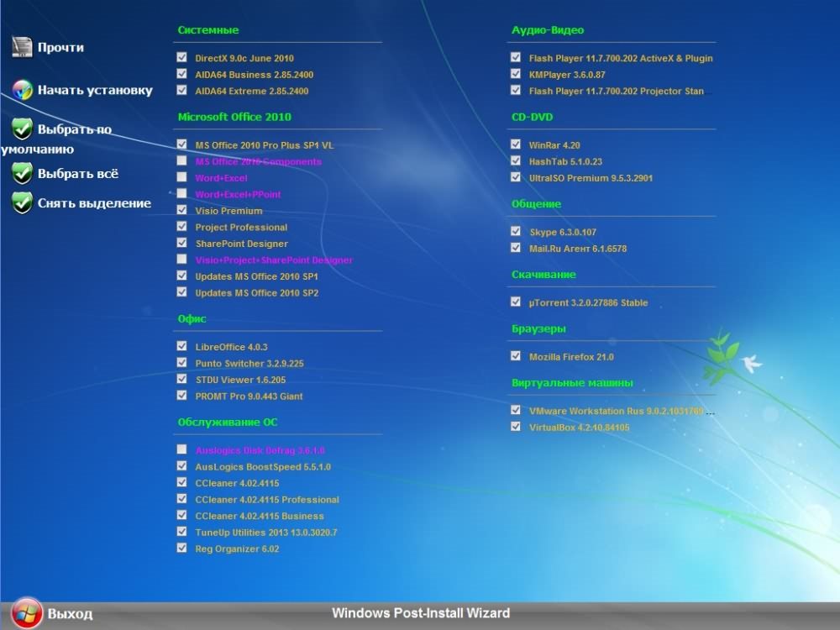Click the colored orb icon for Начать установку
The height and width of the screenshot is (630, 840).
point(22,90)
